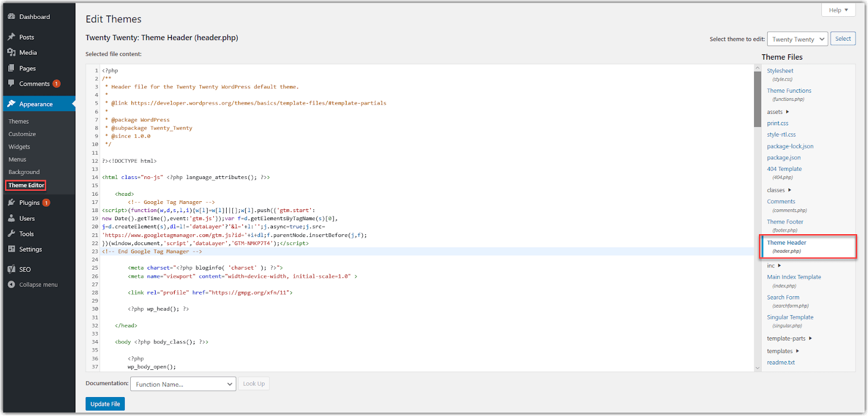Open the Twenty Twenty theme dropdown
Image resolution: width=868 pixels, height=416 pixels.
click(797, 39)
